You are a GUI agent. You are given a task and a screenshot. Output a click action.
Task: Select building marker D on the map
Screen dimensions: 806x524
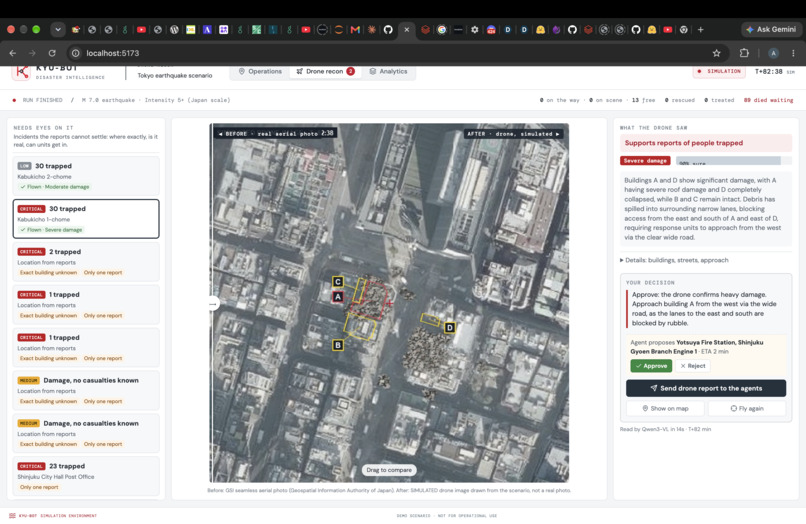click(x=450, y=328)
